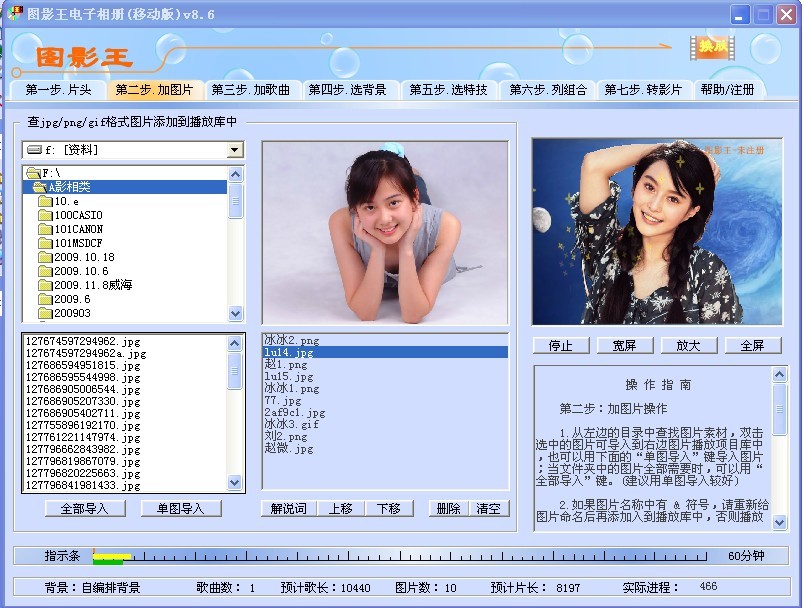Click the 清空 button
The height and width of the screenshot is (608, 804).
[x=489, y=509]
